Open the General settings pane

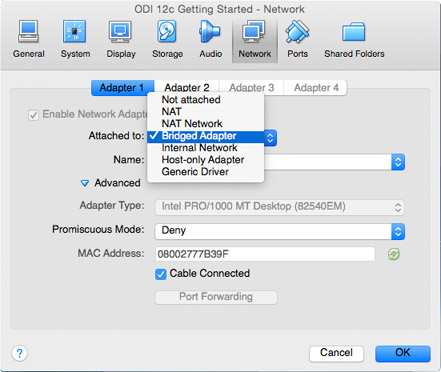29,40
